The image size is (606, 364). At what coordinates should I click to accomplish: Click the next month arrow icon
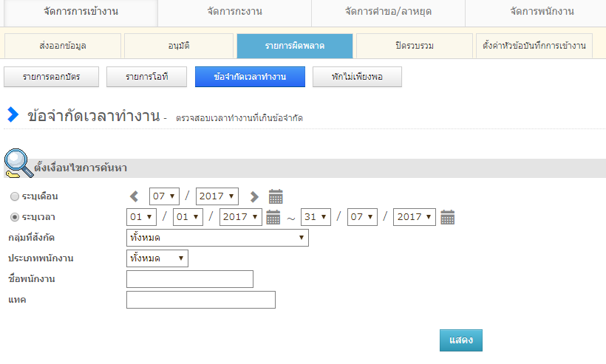coord(254,196)
